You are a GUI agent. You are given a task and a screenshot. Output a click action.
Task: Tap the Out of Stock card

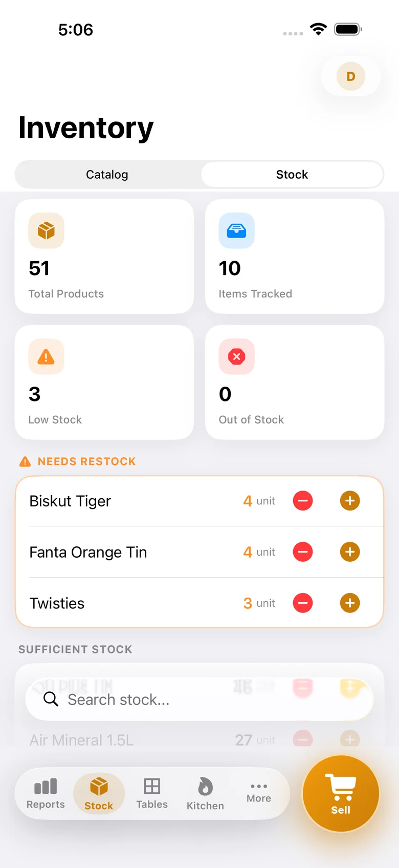(295, 382)
